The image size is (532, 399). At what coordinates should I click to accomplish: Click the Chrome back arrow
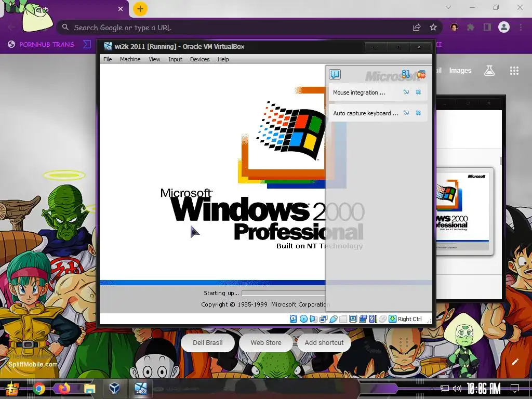(x=11, y=27)
